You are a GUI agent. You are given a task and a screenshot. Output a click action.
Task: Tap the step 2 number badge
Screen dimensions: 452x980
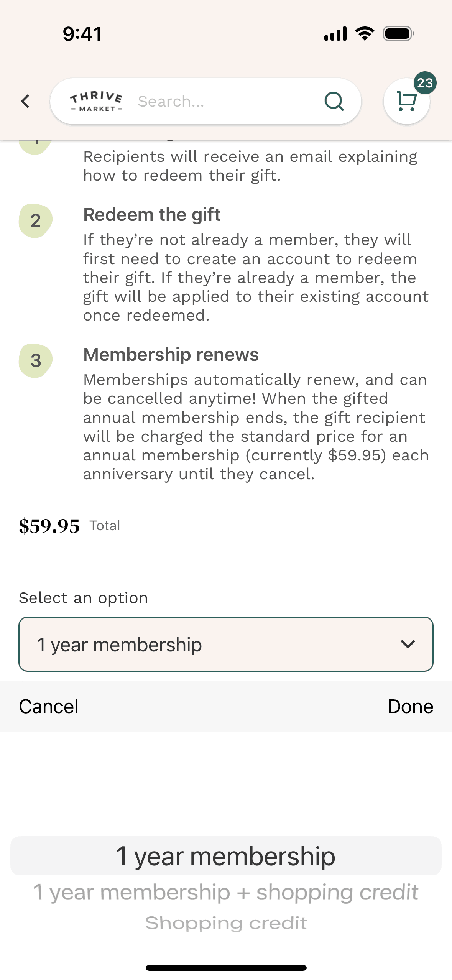[36, 221]
